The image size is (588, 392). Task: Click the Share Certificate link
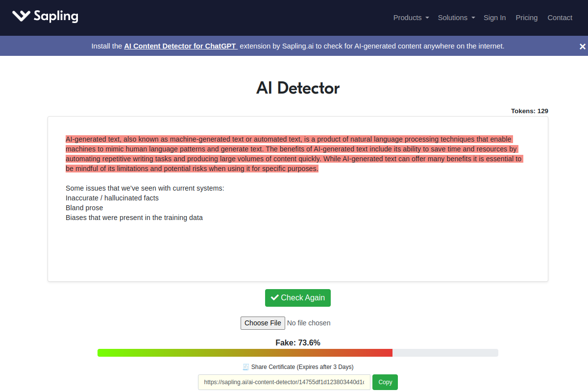302,367
